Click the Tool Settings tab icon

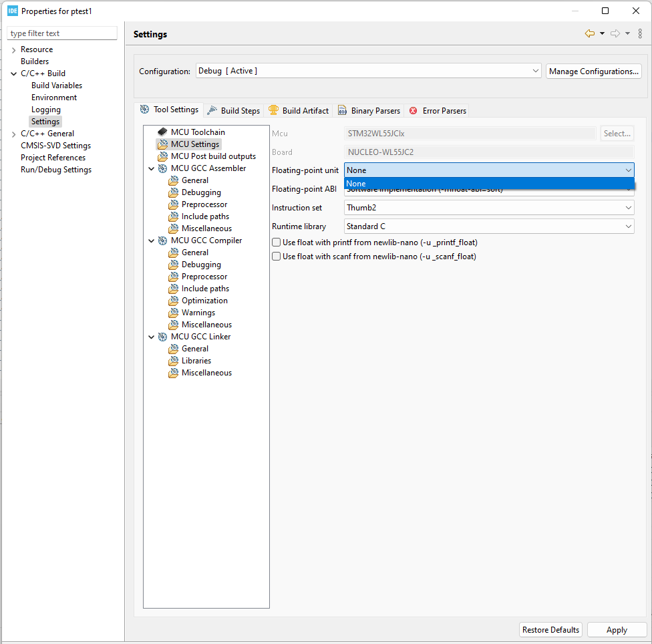coord(144,110)
